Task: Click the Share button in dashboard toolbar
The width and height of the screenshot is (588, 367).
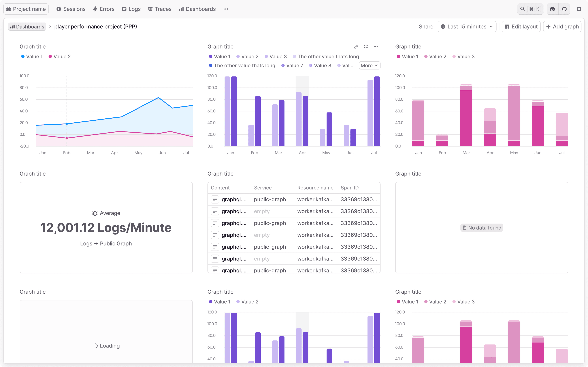Action: (426, 26)
